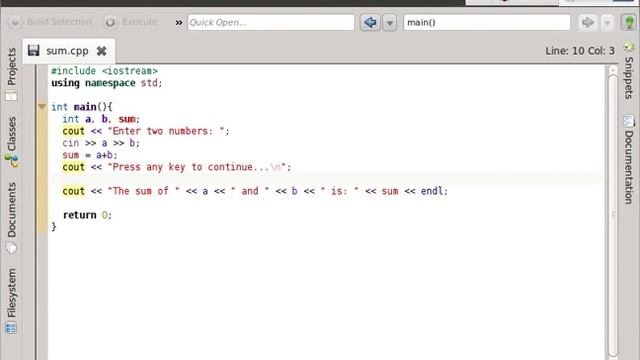
Task: Click on '#include <iostream>' line
Action: [x=104, y=71]
